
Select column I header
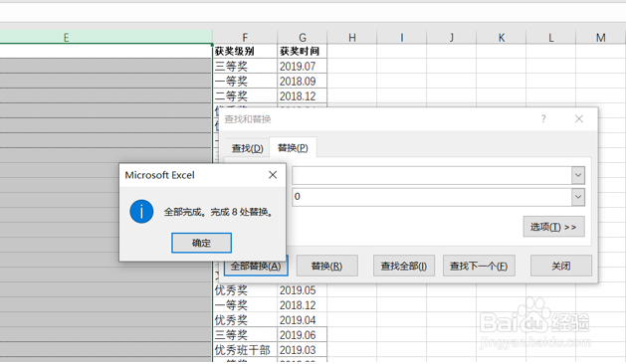click(402, 37)
